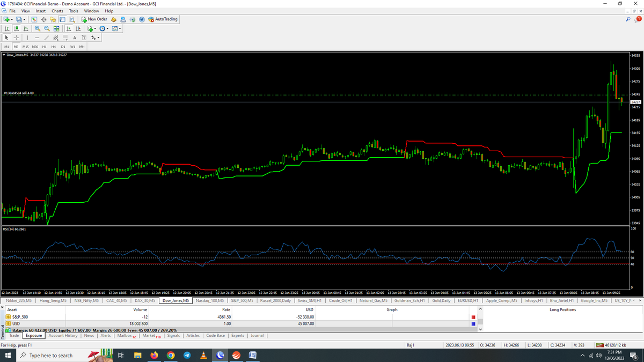
Task: Zoom out on the chart
Action: 47,28
